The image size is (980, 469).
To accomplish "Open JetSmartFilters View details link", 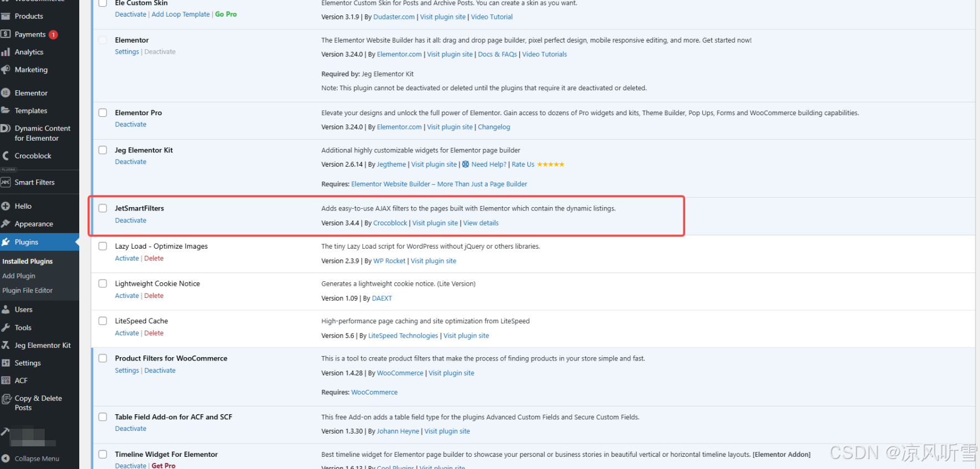I will [481, 223].
